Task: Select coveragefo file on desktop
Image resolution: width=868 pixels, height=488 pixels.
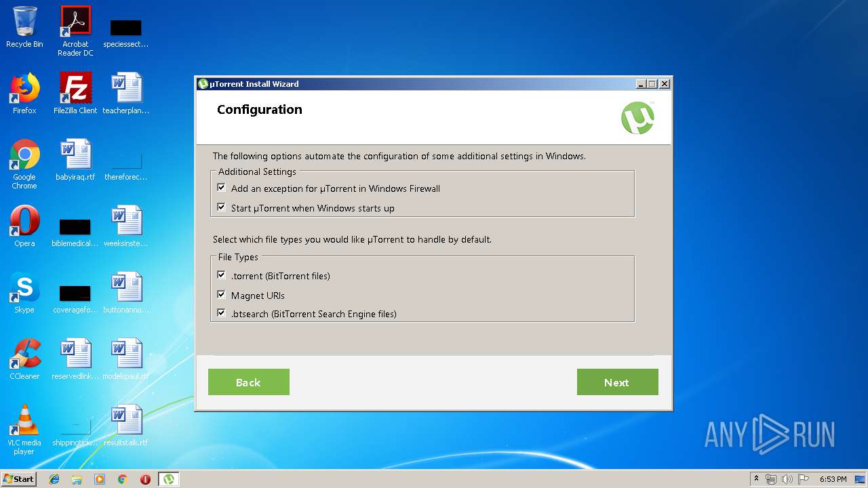Action: [75, 297]
